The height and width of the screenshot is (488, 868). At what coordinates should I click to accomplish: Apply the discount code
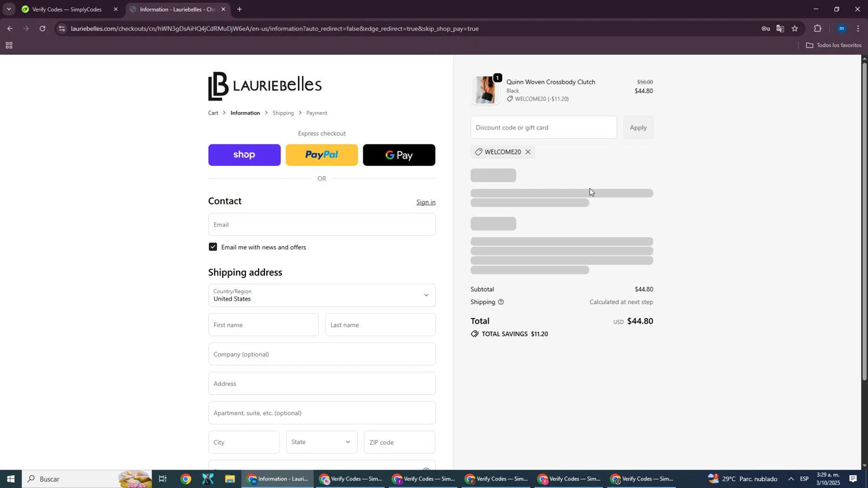click(x=638, y=128)
